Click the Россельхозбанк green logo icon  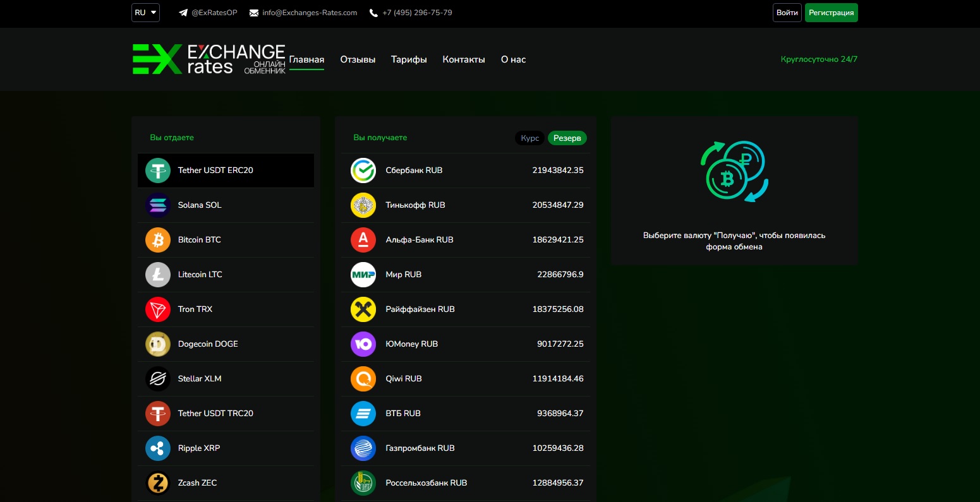pyautogui.click(x=363, y=483)
